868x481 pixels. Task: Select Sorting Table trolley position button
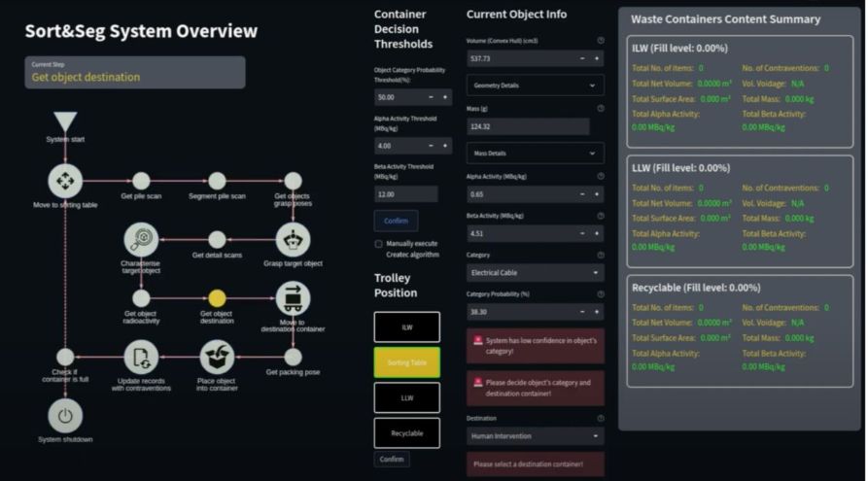pos(407,362)
